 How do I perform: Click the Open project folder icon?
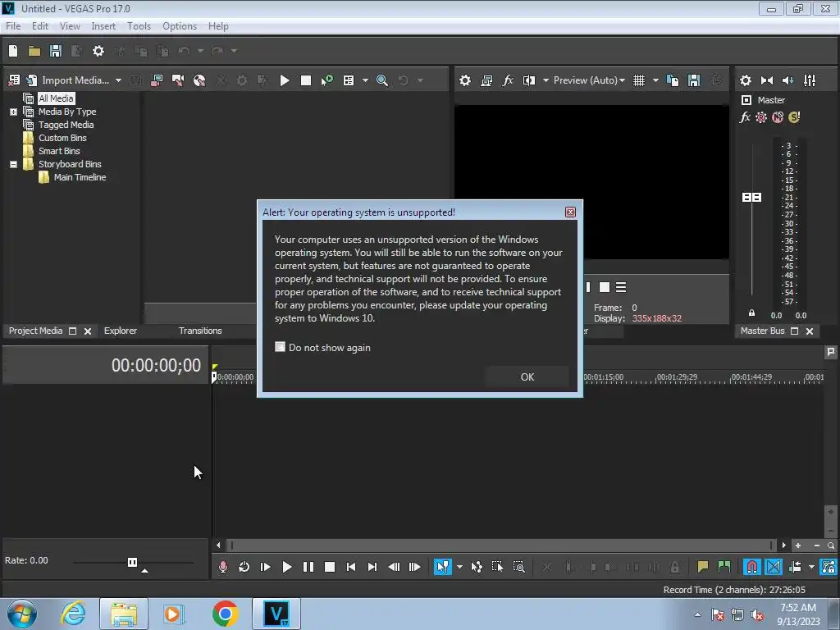(34, 51)
